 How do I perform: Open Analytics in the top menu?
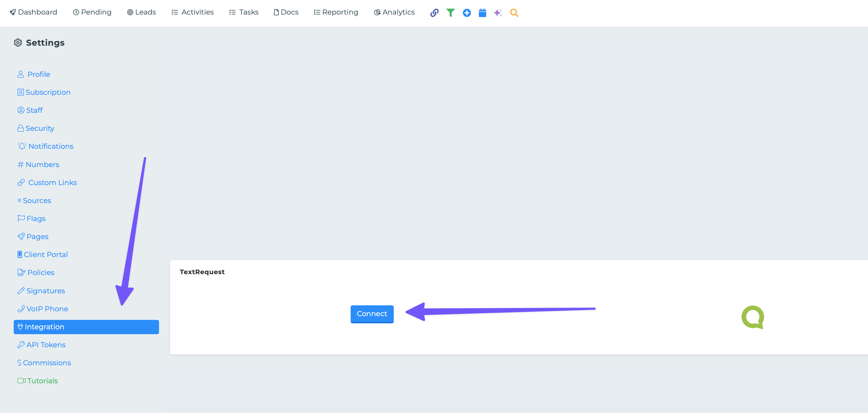coord(394,12)
